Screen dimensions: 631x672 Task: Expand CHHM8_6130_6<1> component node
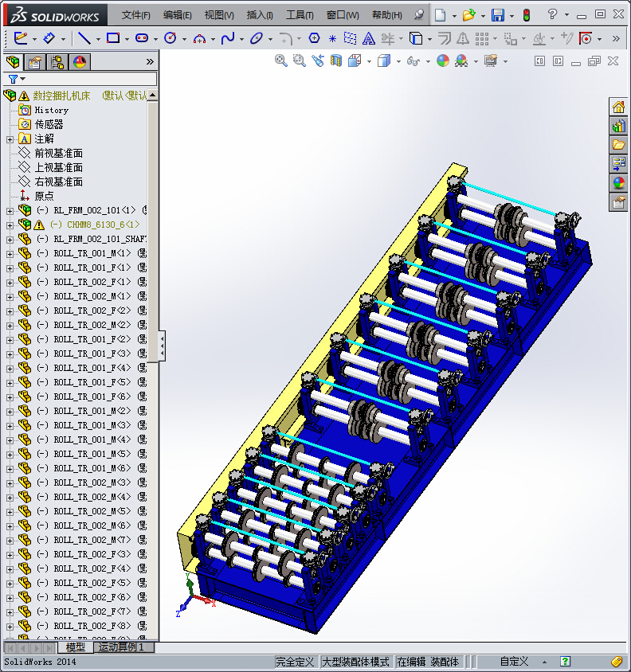point(10,225)
